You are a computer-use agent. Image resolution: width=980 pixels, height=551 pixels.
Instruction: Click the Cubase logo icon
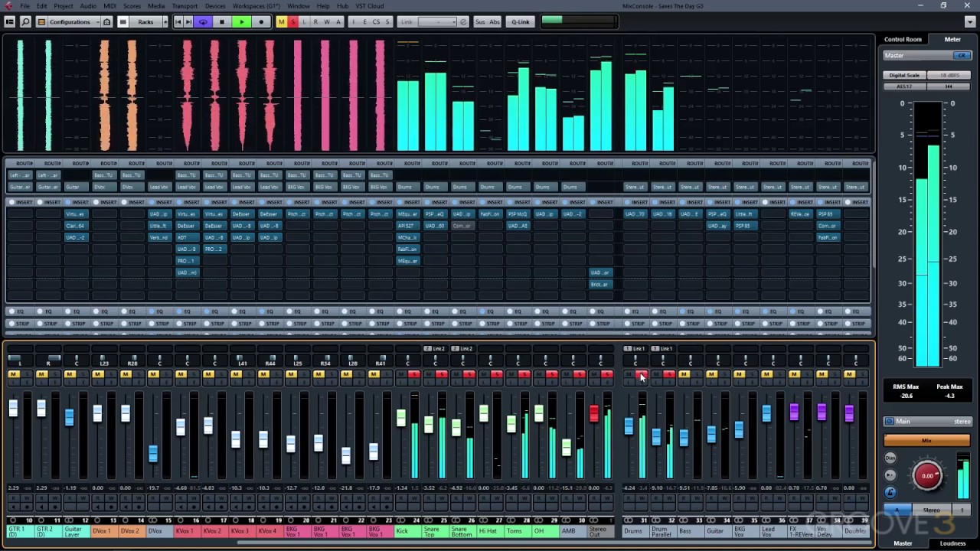click(x=8, y=5)
